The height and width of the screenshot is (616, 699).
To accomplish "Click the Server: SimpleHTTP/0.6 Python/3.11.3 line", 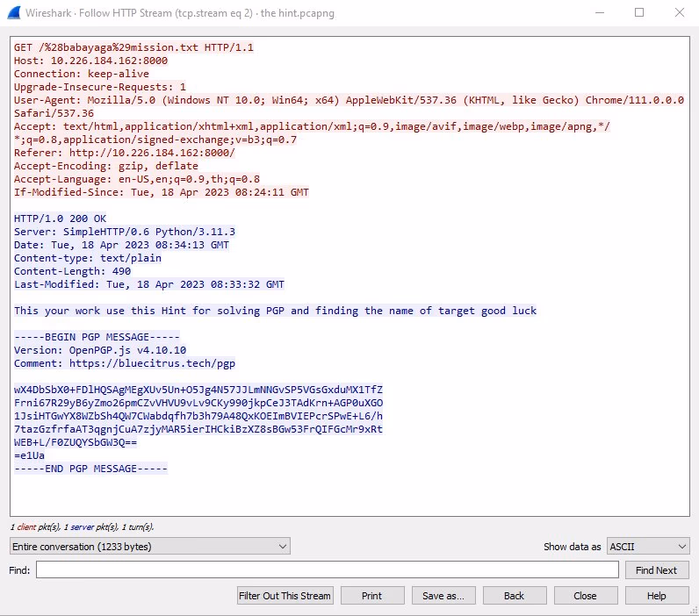I will click(x=125, y=232).
